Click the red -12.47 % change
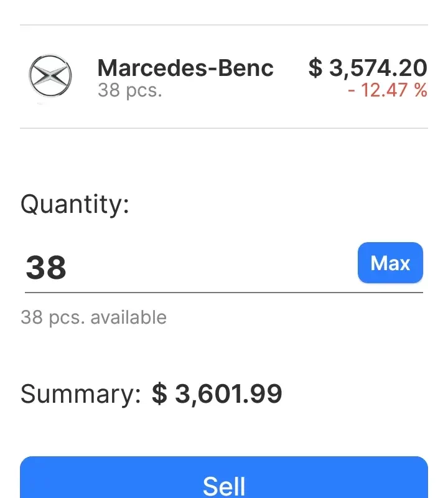The height and width of the screenshot is (498, 448). tap(388, 90)
